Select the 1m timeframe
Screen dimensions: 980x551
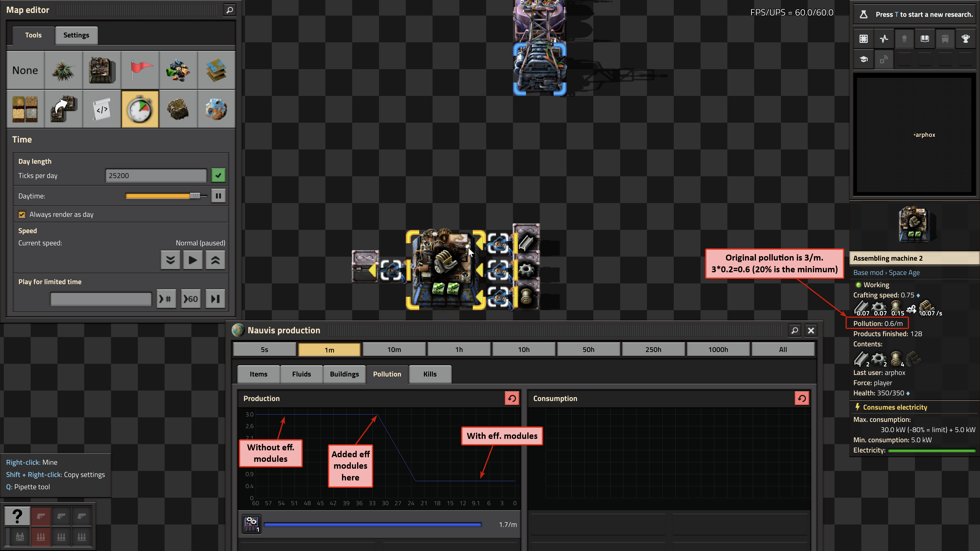point(329,349)
